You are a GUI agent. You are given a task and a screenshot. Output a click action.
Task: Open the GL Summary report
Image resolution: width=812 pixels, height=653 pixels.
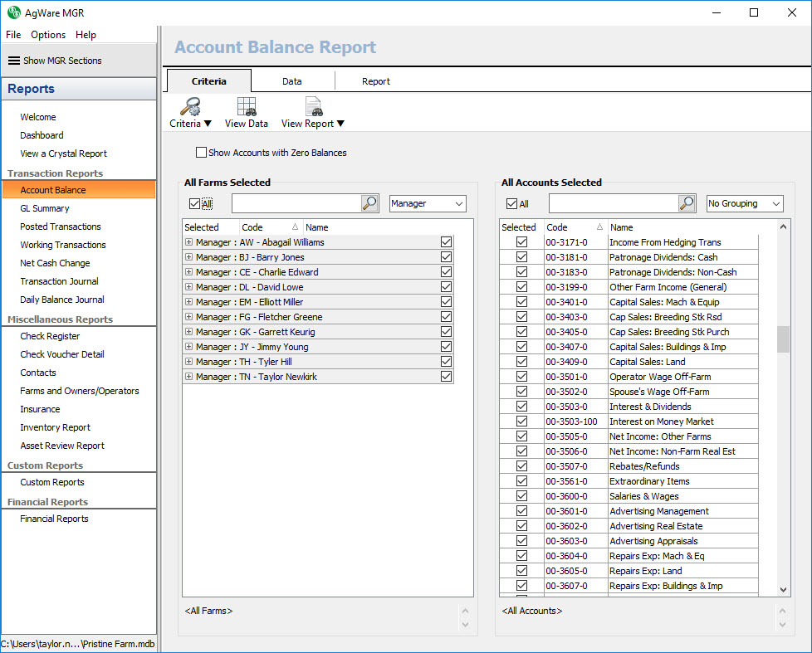(x=45, y=208)
